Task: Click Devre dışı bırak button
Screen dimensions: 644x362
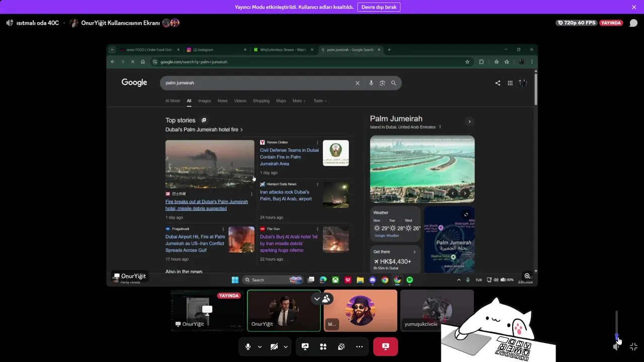Action: (x=379, y=7)
